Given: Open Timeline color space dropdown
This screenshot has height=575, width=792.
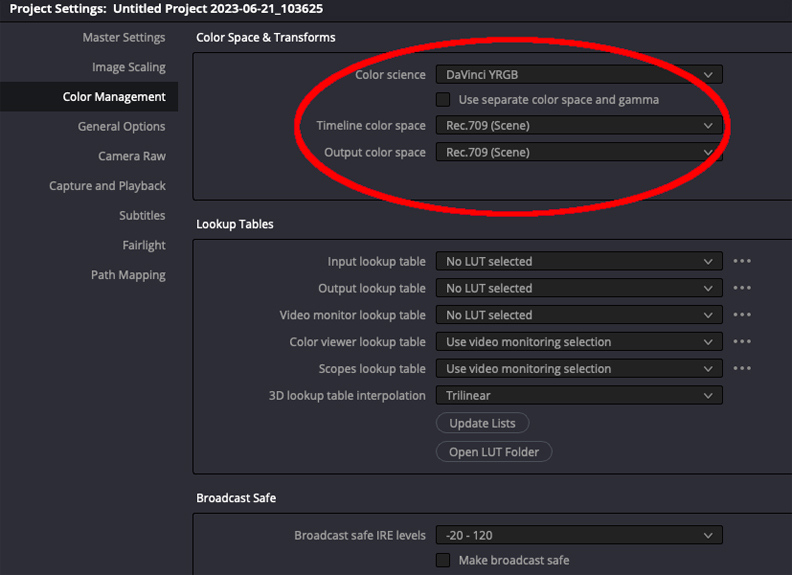Looking at the screenshot, I should pos(579,125).
